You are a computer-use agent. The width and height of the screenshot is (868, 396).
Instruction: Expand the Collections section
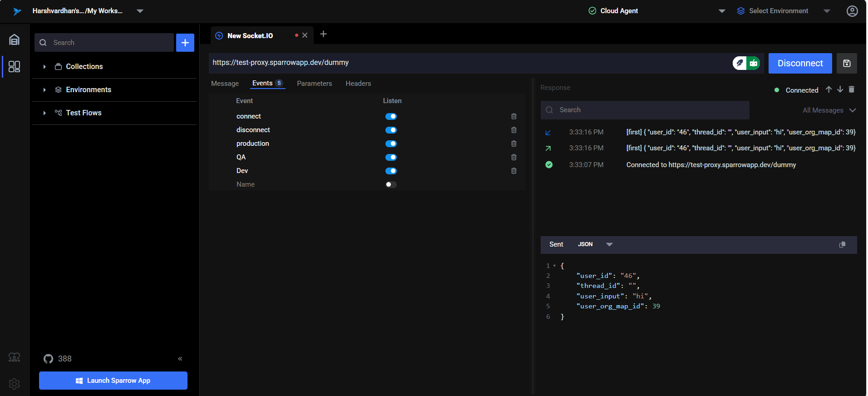point(44,67)
